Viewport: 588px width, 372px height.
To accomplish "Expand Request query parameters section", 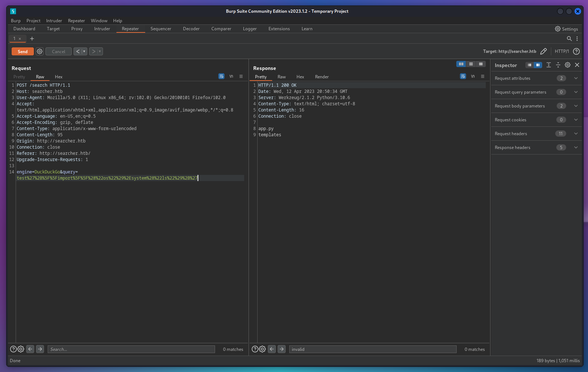I will (536, 92).
